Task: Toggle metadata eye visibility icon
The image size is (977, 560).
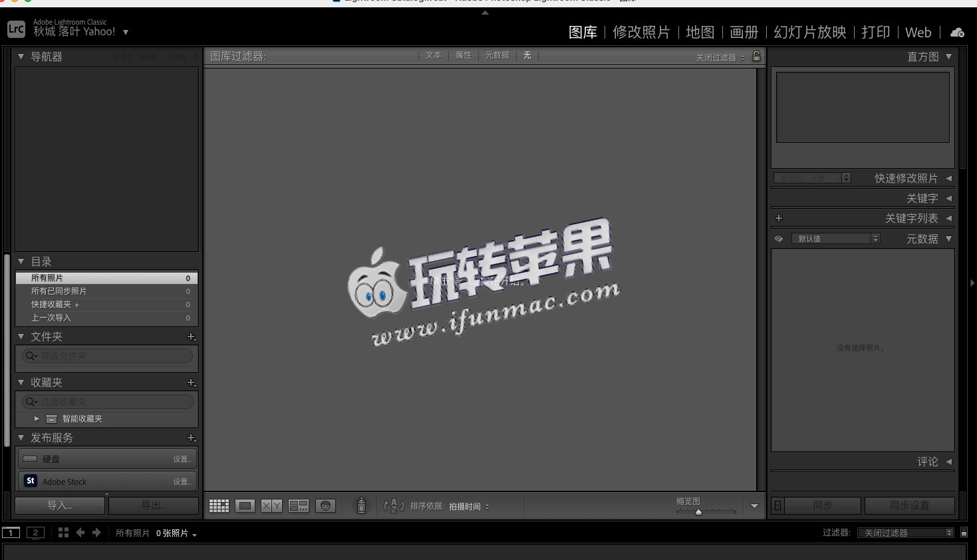Action: point(779,239)
